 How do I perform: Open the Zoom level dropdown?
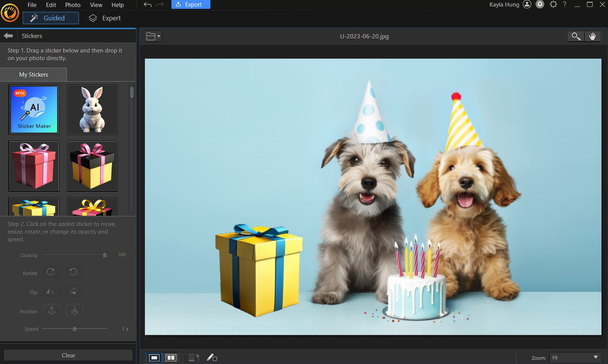575,357
